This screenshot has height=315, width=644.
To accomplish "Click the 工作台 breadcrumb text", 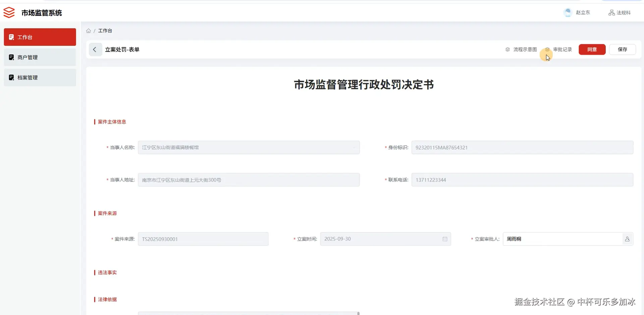I will (105, 30).
